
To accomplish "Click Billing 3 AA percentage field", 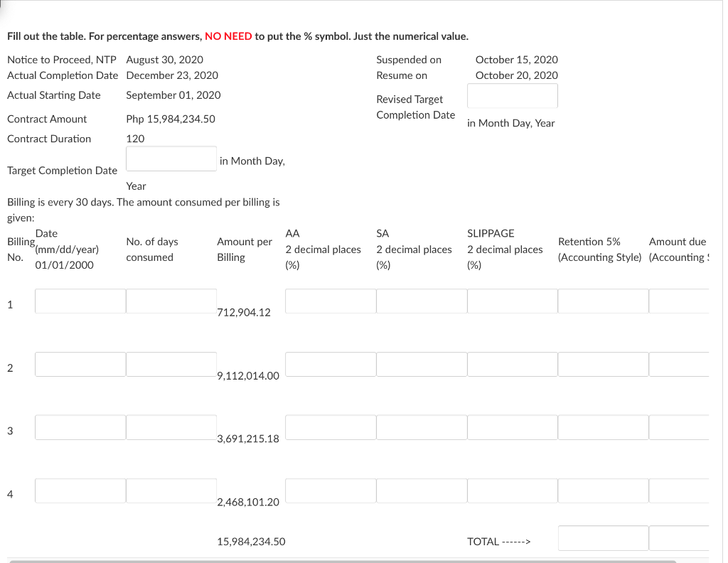I will pyautogui.click(x=331, y=427).
